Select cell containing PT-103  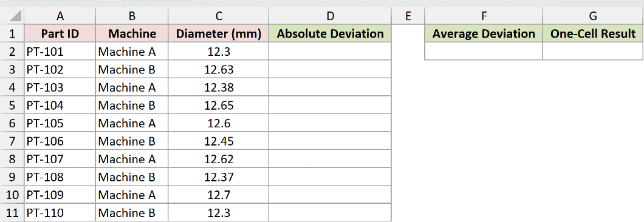(60, 87)
